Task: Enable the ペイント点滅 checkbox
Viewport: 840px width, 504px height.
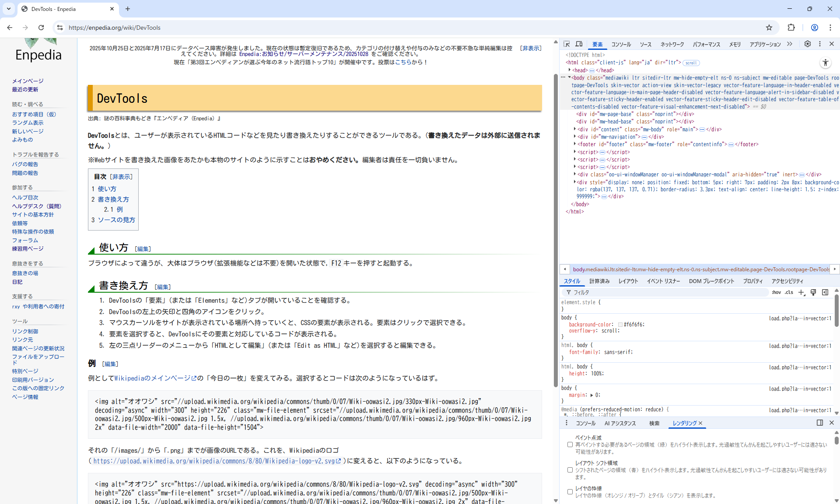Action: pos(570,444)
